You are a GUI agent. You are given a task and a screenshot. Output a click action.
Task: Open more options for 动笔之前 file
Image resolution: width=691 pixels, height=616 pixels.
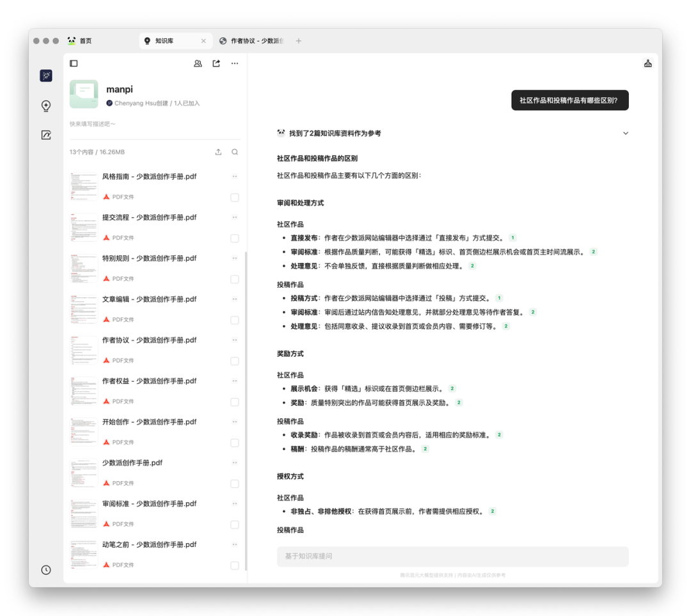(235, 544)
